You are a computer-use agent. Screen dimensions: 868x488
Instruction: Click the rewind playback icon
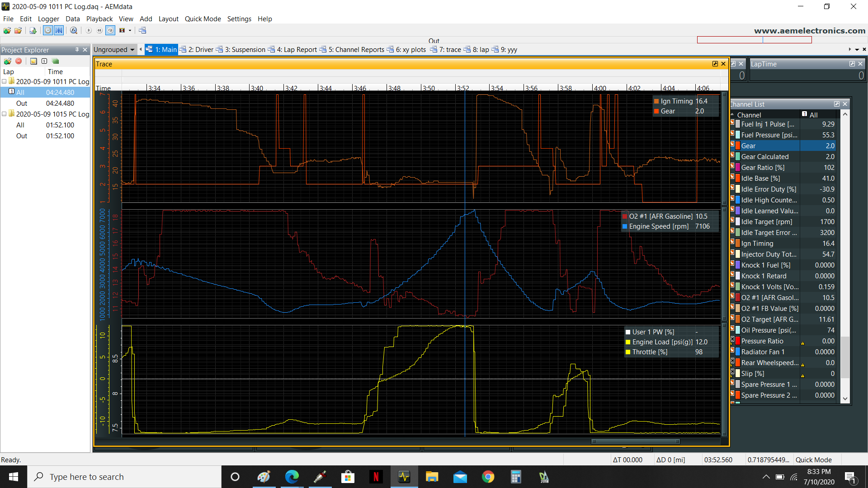click(99, 30)
